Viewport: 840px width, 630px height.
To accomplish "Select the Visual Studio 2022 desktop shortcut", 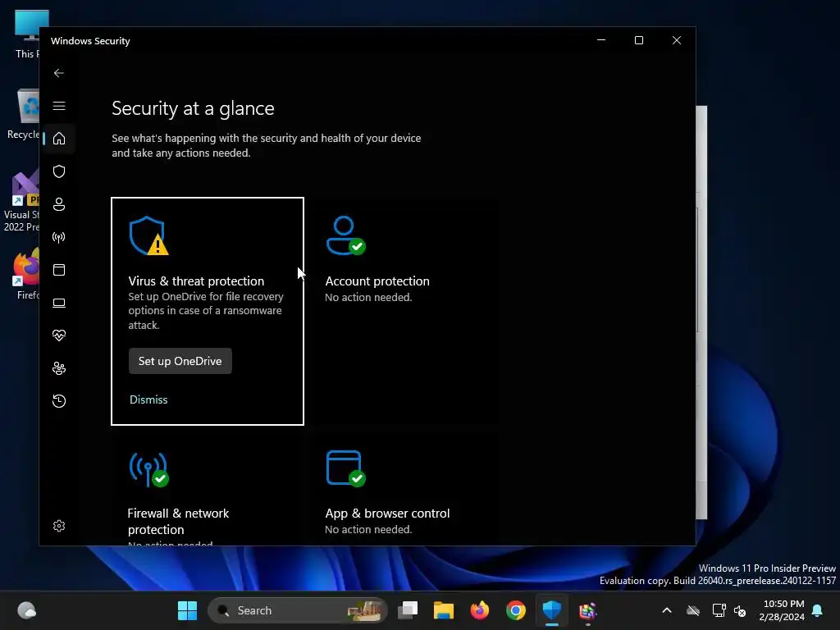I will click(x=21, y=202).
